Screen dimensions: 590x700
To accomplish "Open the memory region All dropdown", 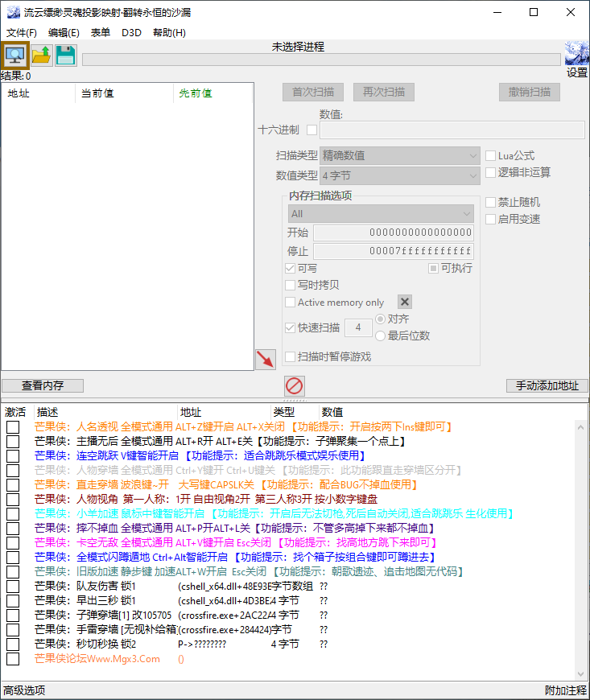I will 381,214.
